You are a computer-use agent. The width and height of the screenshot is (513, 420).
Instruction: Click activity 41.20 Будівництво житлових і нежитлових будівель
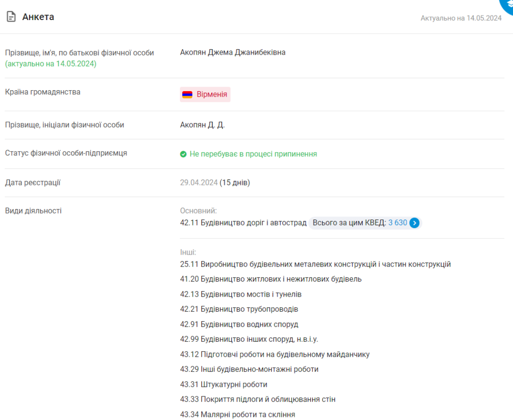click(x=271, y=279)
